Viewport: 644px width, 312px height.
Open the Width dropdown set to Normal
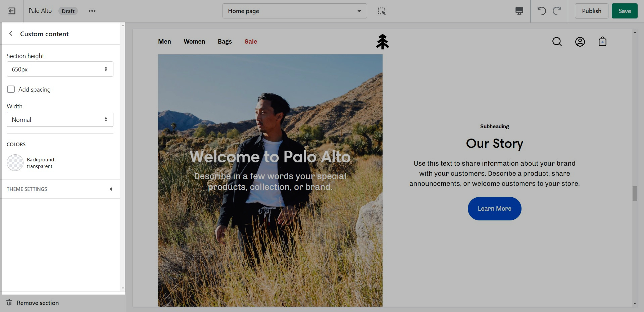coord(60,119)
